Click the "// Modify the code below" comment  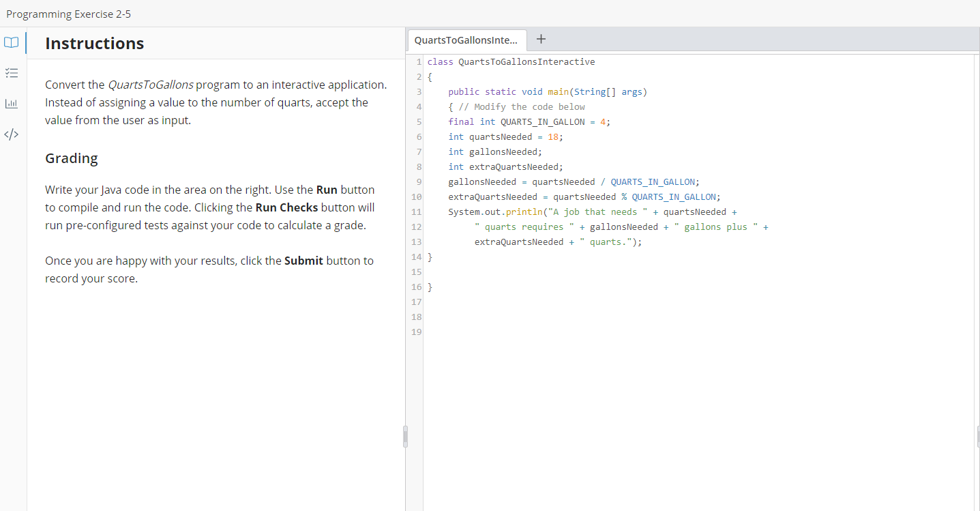pos(522,107)
